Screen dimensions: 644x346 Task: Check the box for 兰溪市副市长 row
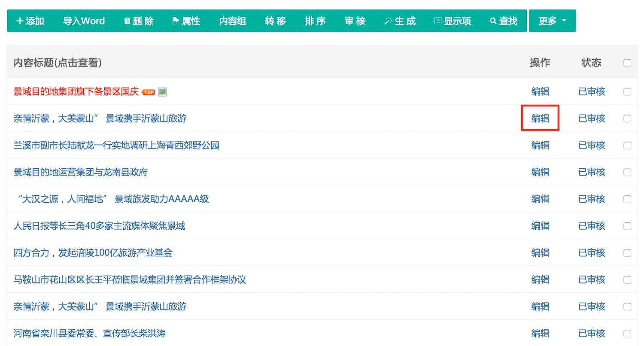627,146
